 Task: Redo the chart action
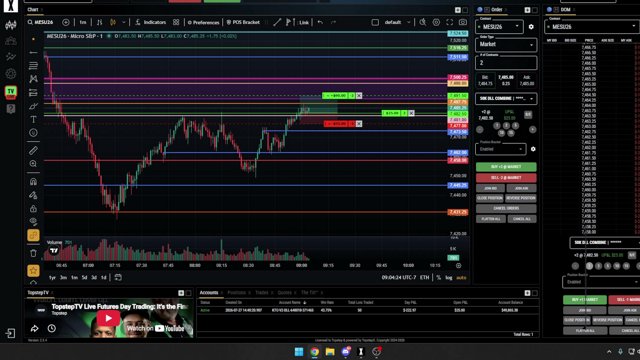333,22
